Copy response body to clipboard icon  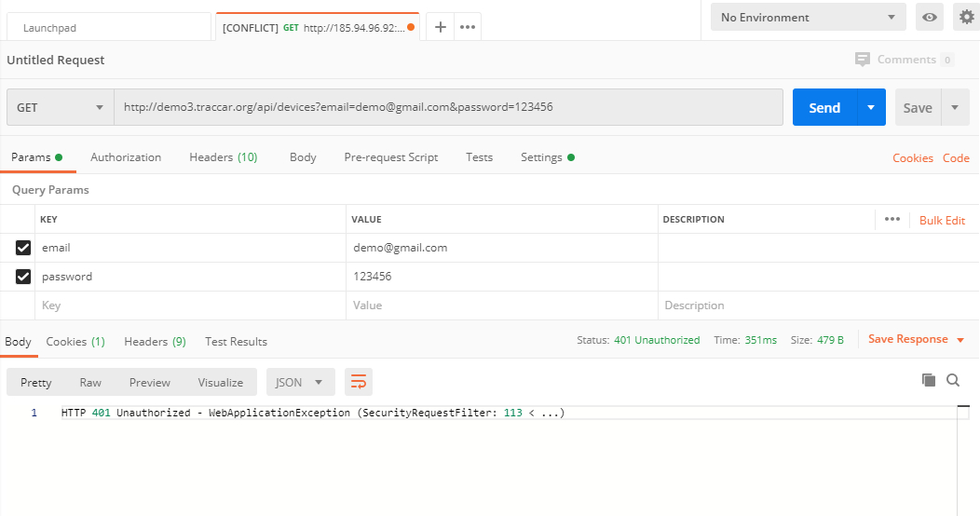tap(928, 380)
